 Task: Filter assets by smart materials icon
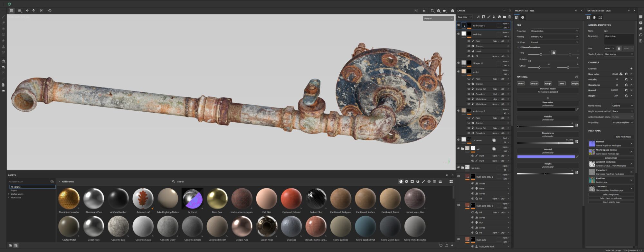coord(406,182)
